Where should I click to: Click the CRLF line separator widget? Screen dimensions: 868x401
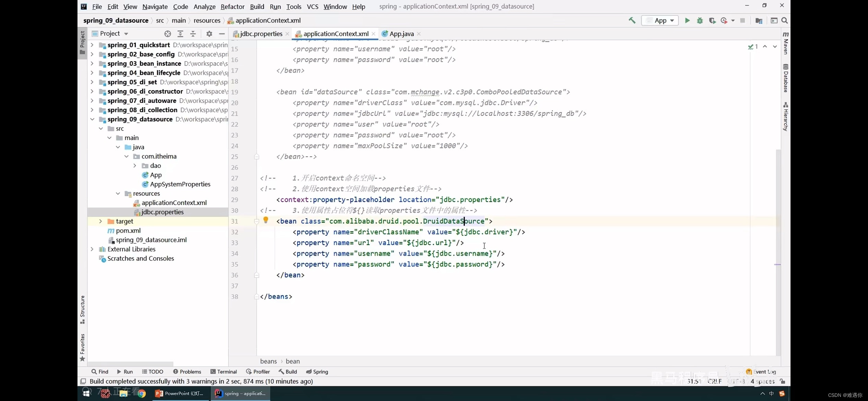(715, 381)
